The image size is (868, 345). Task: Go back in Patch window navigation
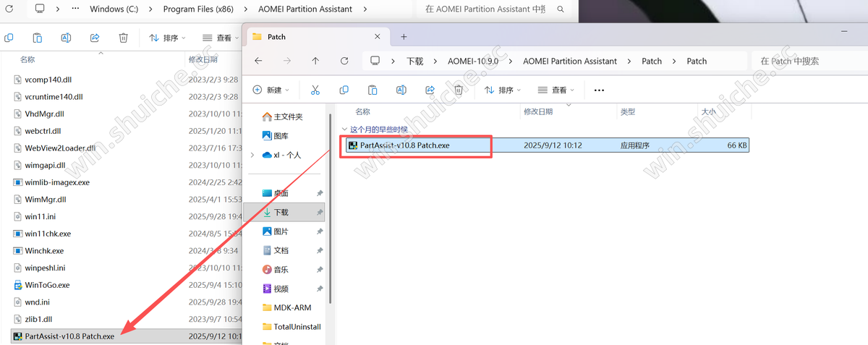[x=258, y=61]
